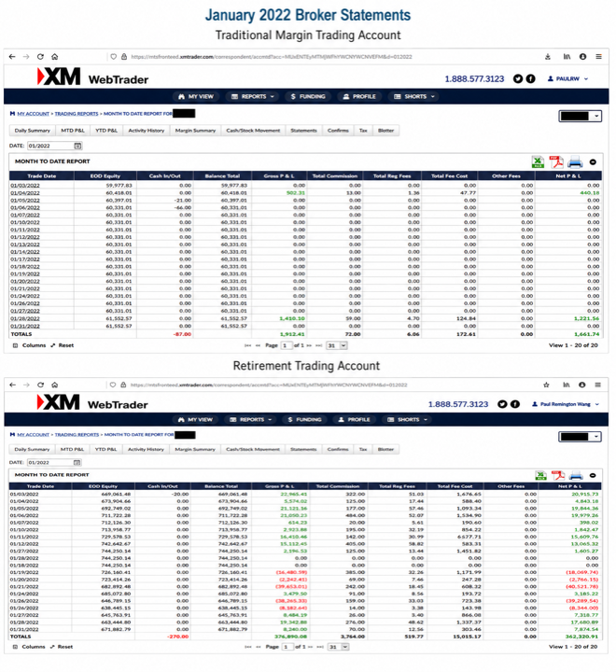Export Traditional Margin report to Excel

pyautogui.click(x=538, y=162)
